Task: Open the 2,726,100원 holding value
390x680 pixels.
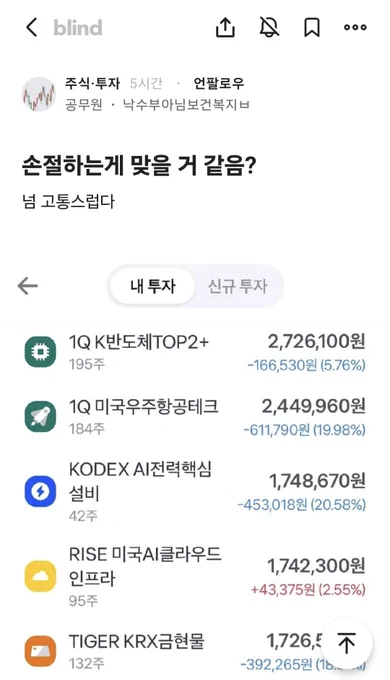Action: click(x=316, y=342)
